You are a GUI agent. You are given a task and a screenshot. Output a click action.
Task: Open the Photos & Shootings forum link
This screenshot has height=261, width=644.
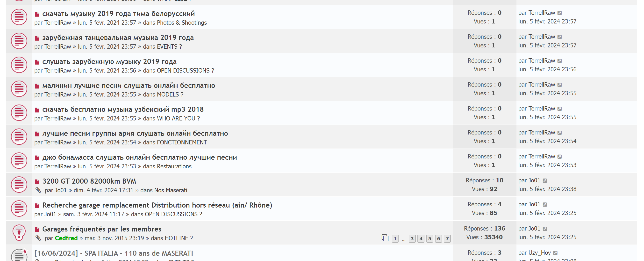click(182, 23)
